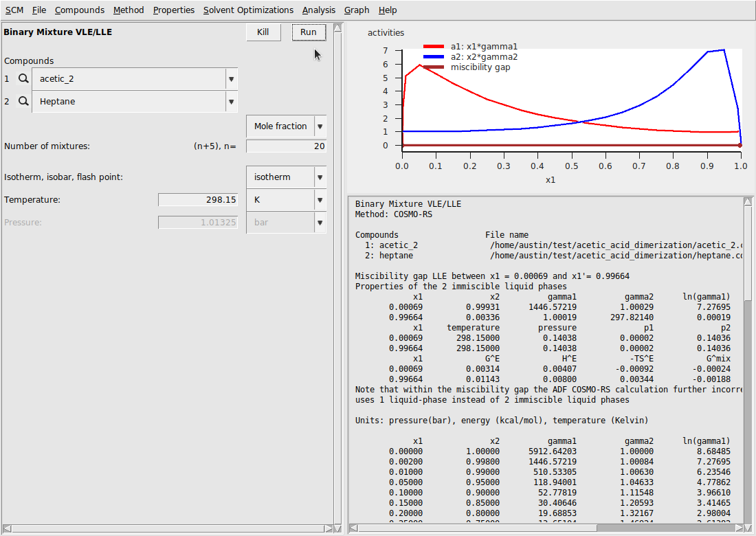Open the Compounds menu
Screen dimensions: 756x536
point(80,10)
